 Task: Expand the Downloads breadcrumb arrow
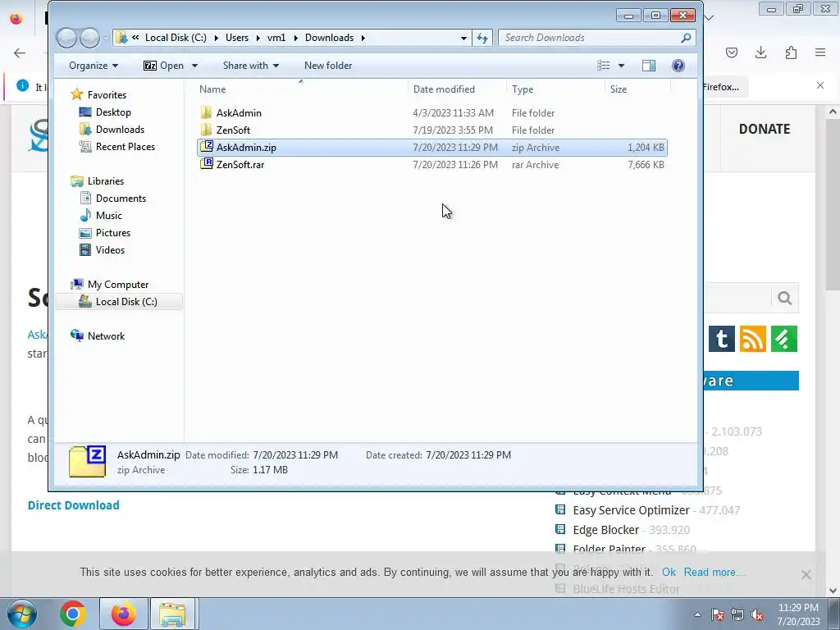pos(363,38)
